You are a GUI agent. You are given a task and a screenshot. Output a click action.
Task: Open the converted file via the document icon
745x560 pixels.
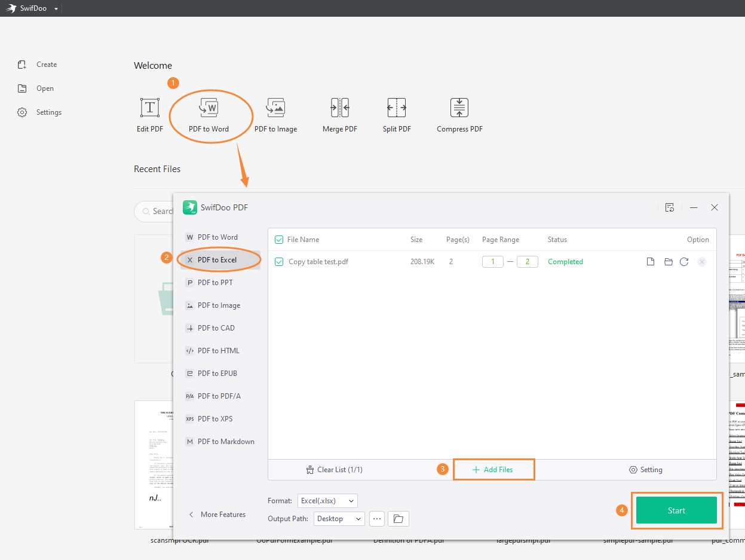point(651,262)
